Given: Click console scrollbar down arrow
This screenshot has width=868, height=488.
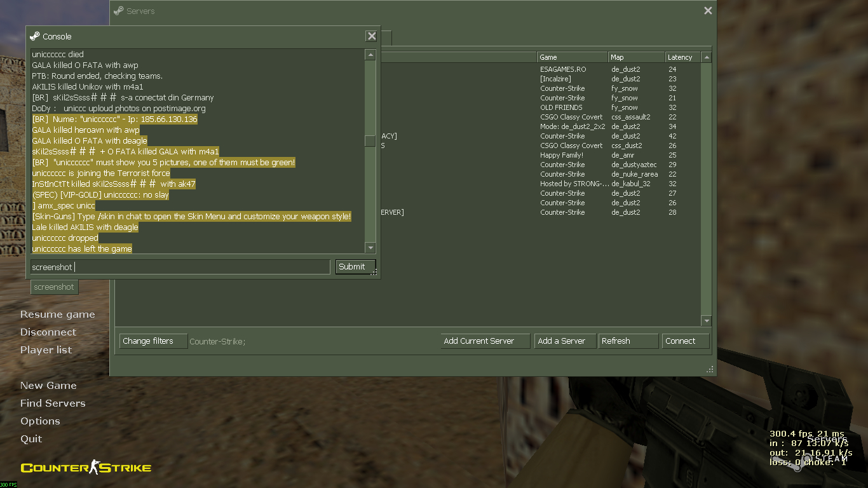Looking at the screenshot, I should coord(370,247).
